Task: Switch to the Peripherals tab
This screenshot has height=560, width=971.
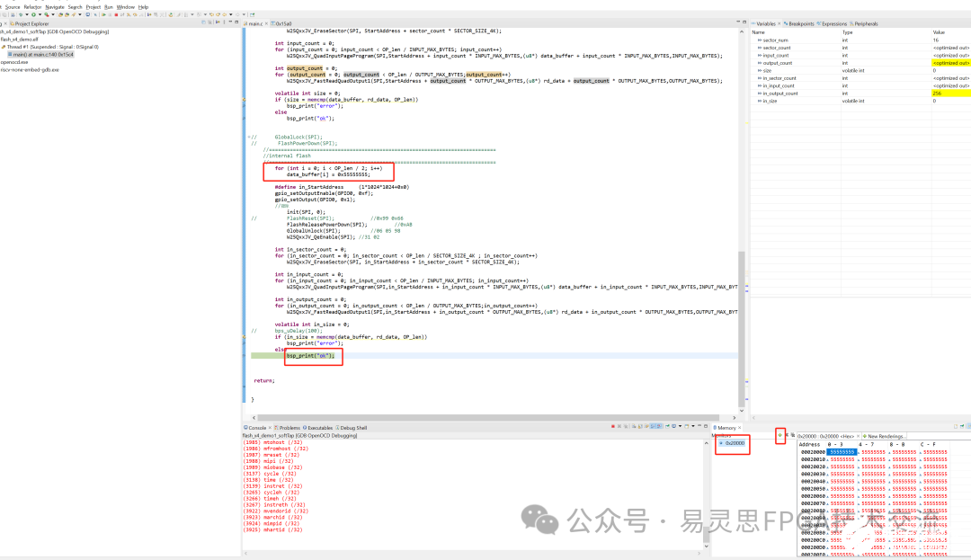Action: [864, 23]
